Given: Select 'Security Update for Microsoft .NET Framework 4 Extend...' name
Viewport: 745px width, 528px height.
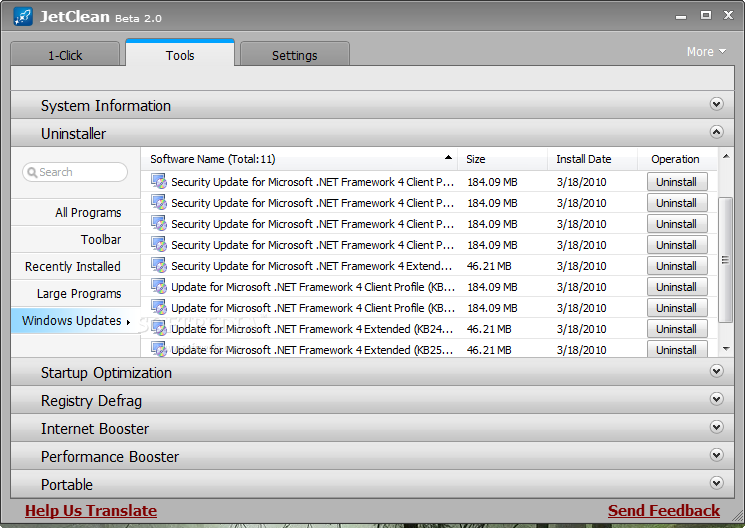Looking at the screenshot, I should point(311,266).
